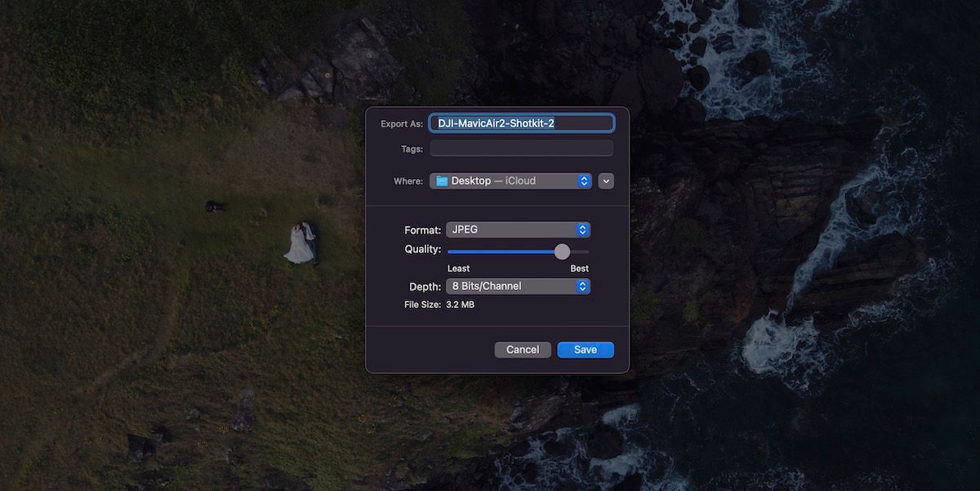Open the Where location dropdown showing Desktop
980x491 pixels.
click(510, 181)
